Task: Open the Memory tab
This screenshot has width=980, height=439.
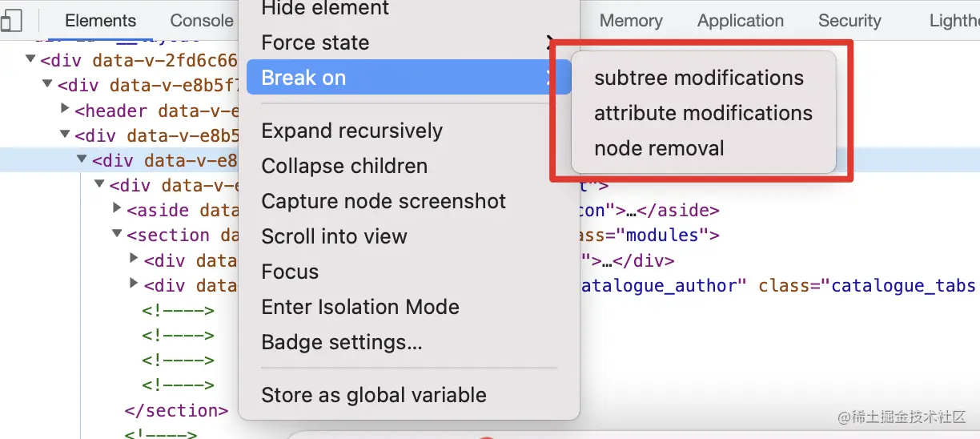Action: (631, 20)
